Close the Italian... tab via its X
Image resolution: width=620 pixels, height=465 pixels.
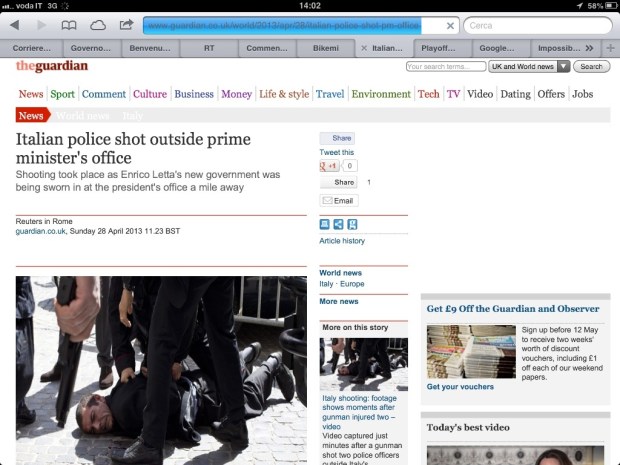coord(364,48)
